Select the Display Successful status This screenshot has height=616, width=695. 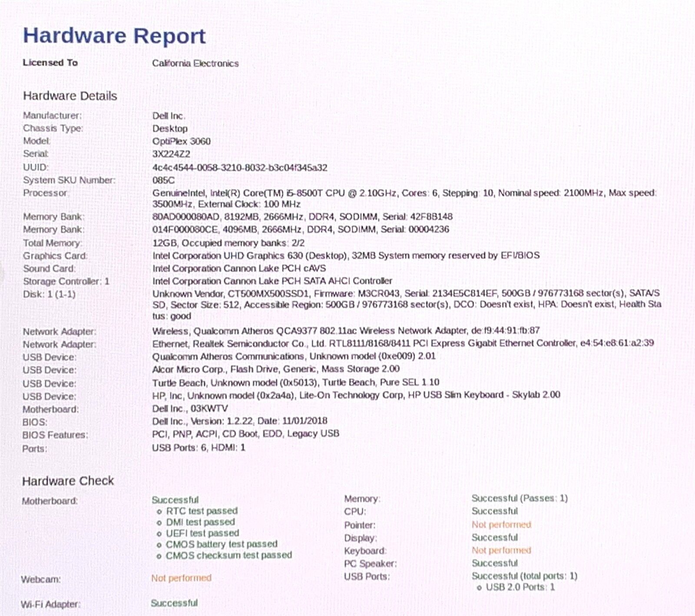pos(495,537)
